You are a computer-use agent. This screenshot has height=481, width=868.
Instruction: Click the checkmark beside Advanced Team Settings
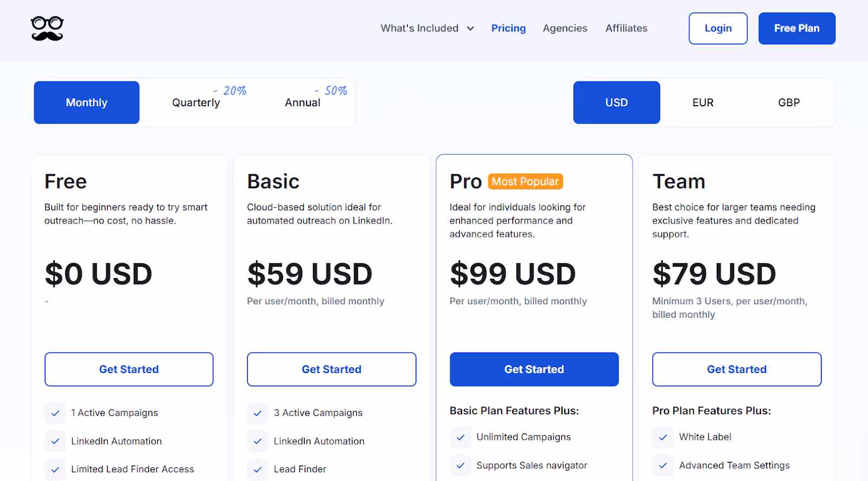[x=662, y=465]
